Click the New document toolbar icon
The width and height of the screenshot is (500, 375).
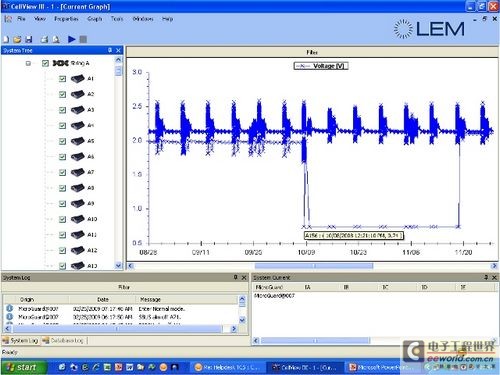[6, 39]
